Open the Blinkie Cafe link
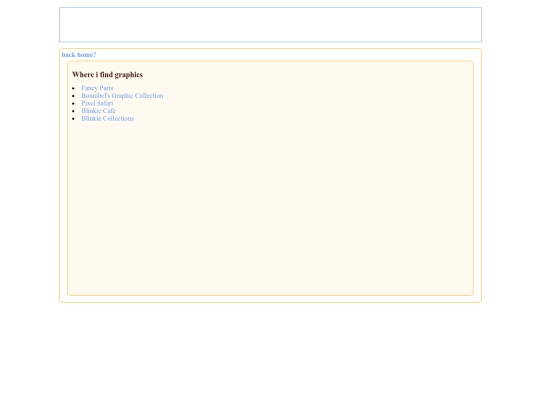 [x=98, y=111]
